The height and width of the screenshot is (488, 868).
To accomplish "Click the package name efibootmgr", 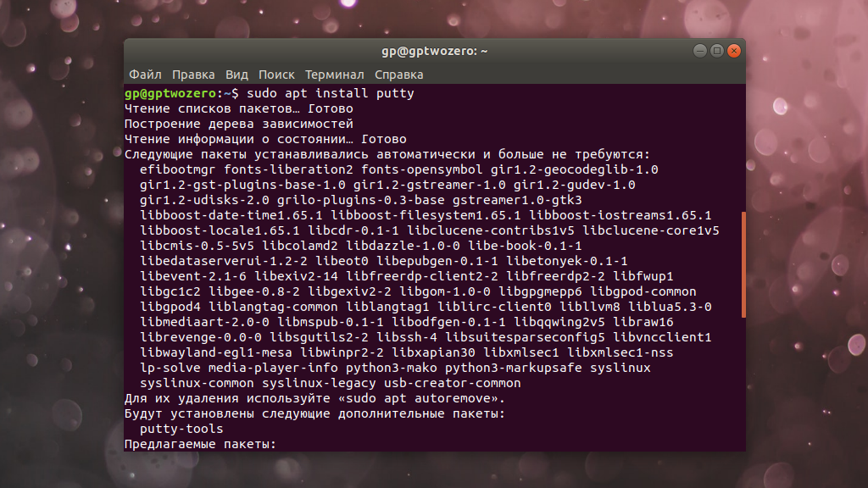I will (x=178, y=169).
